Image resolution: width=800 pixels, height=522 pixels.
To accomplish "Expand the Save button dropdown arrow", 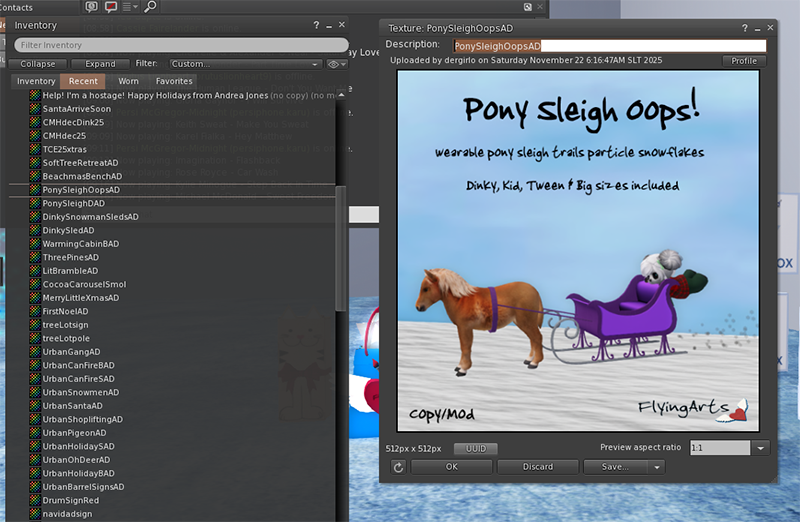I will pyautogui.click(x=657, y=467).
